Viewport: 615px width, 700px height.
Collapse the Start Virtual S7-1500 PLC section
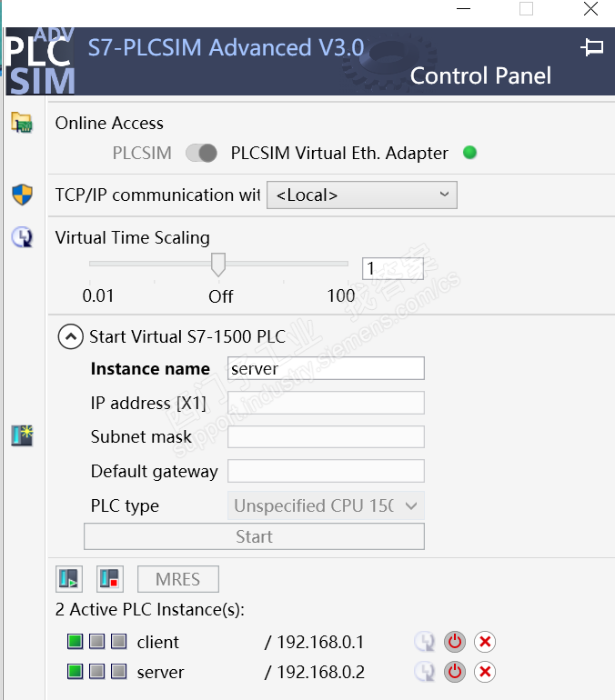[70, 336]
